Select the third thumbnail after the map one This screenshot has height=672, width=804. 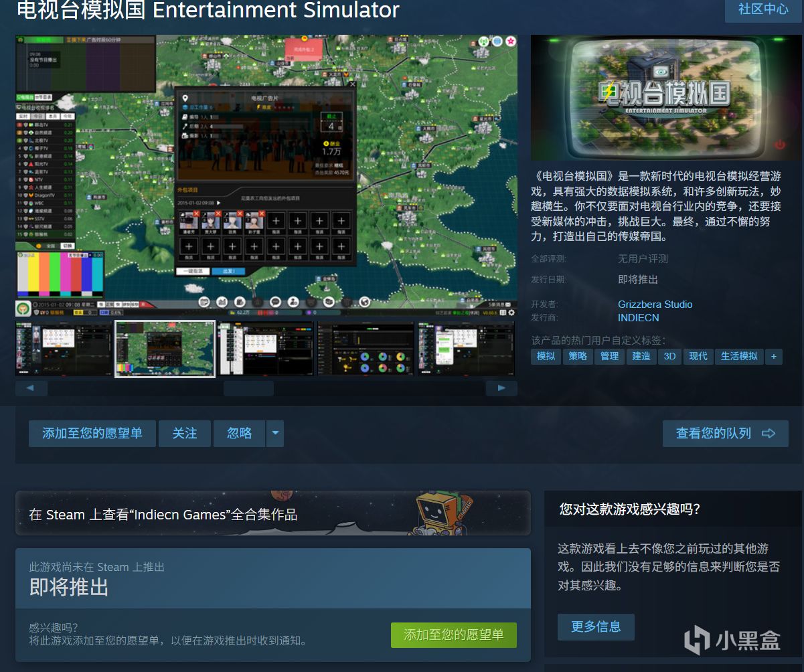click(266, 349)
